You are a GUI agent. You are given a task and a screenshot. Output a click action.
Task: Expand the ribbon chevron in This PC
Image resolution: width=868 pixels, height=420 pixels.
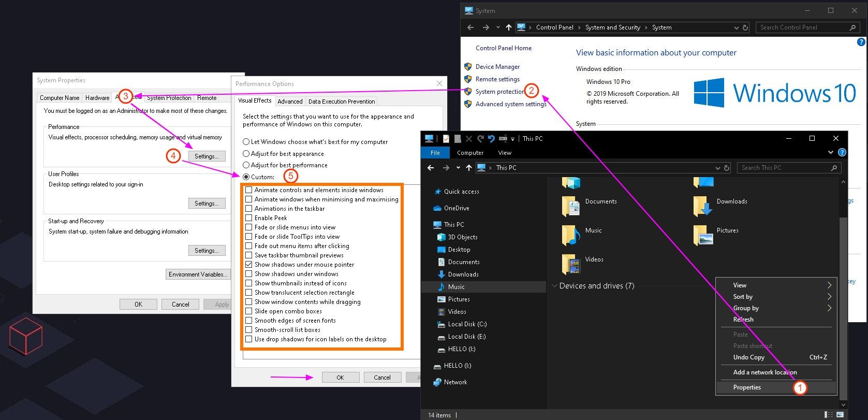click(x=831, y=152)
